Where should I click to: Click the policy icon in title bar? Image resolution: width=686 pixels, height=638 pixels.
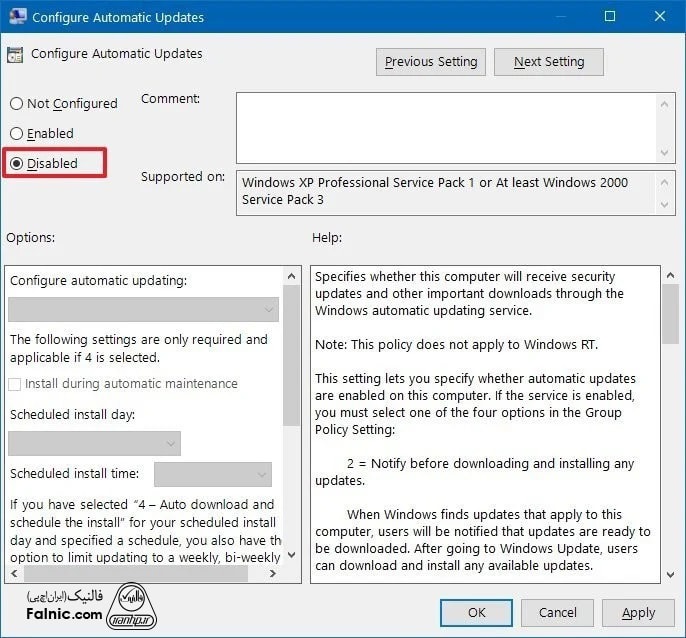pyautogui.click(x=16, y=17)
